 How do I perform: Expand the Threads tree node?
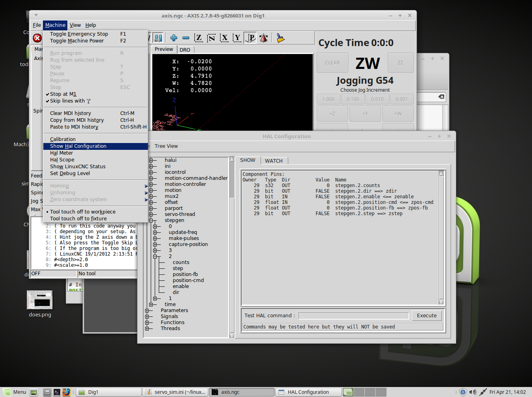[x=147, y=328]
